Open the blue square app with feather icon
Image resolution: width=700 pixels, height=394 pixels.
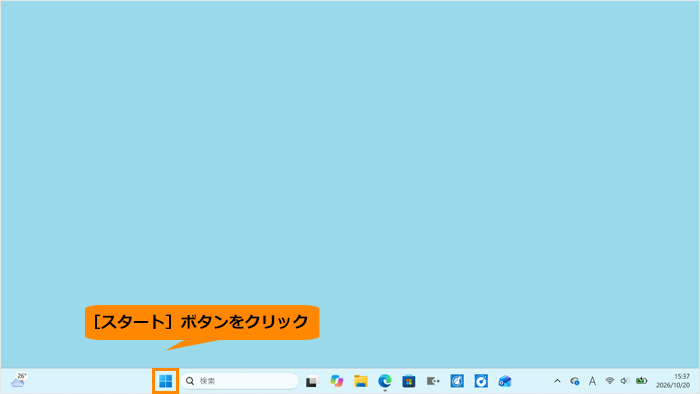tap(457, 381)
